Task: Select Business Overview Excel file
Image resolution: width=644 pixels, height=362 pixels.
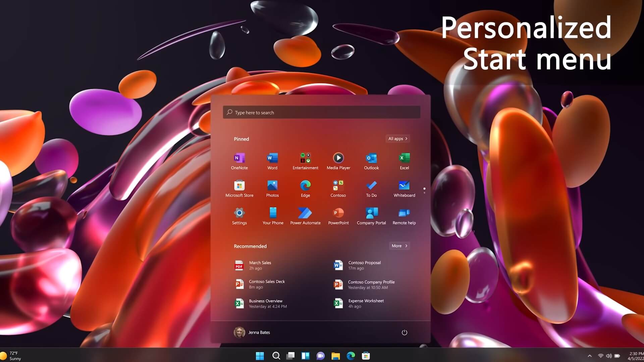Action: pos(265,303)
